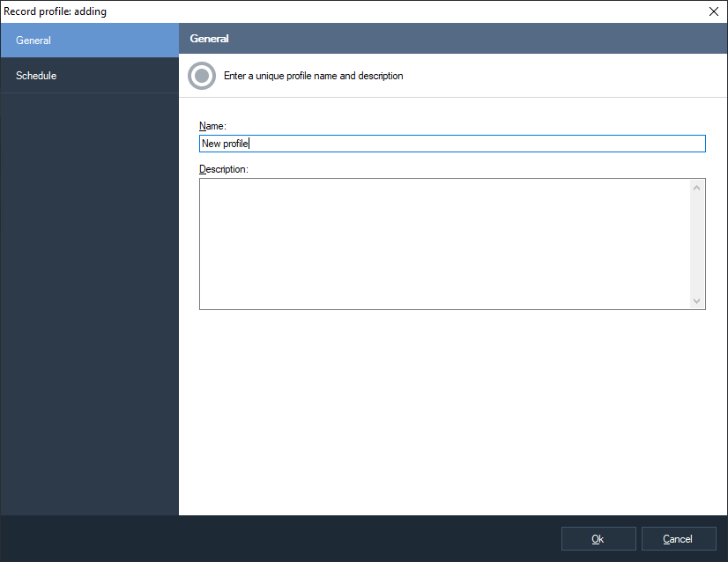This screenshot has height=562, width=728.
Task: Click the circular icon beside the instruction text
Action: (202, 76)
